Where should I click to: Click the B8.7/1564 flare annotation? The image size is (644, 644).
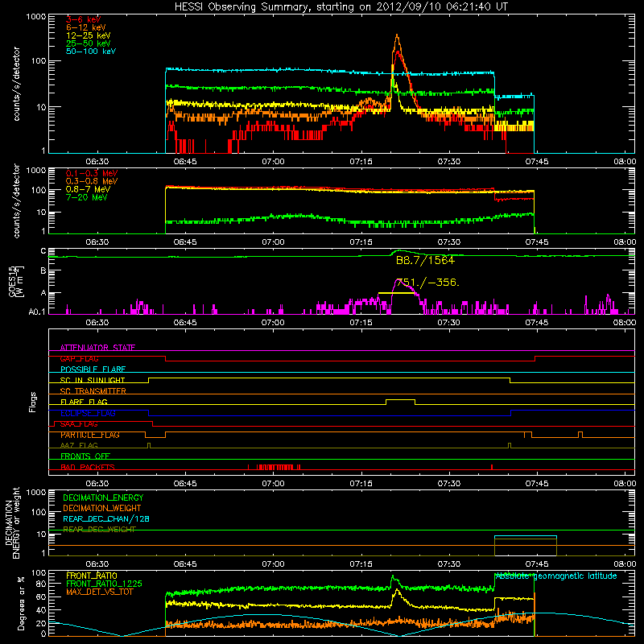coord(425,260)
